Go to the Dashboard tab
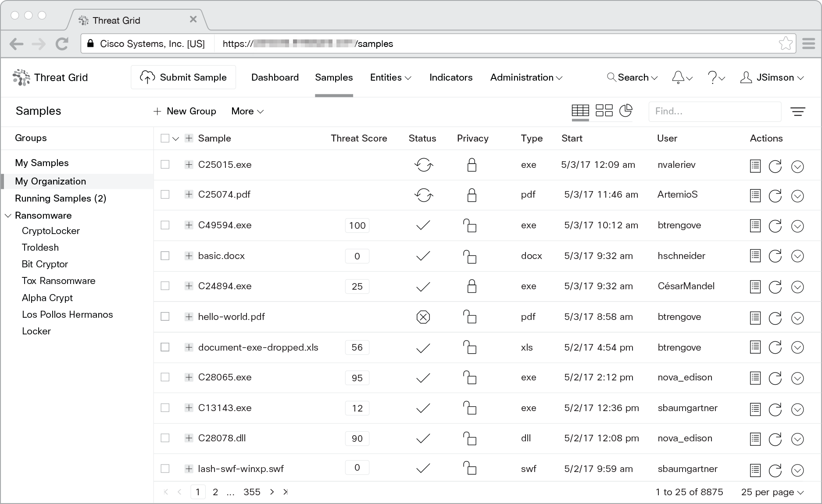822x504 pixels. click(x=275, y=78)
